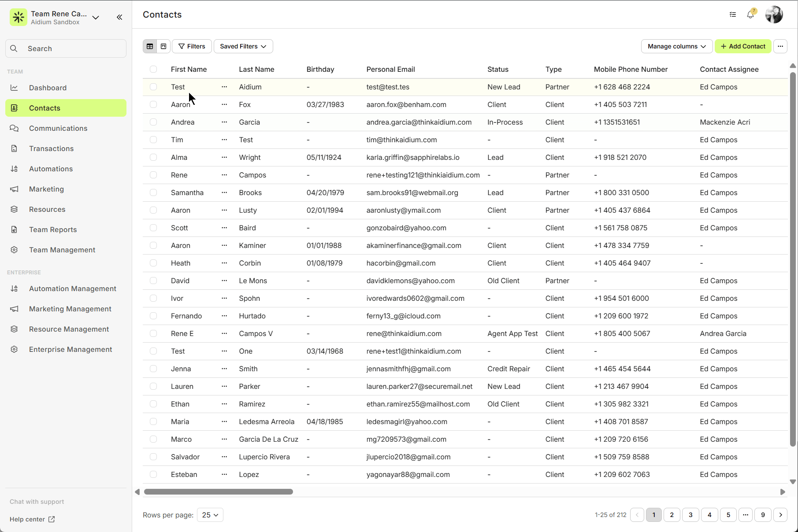Go to next page arrow
This screenshot has width=798, height=532.
coord(780,515)
